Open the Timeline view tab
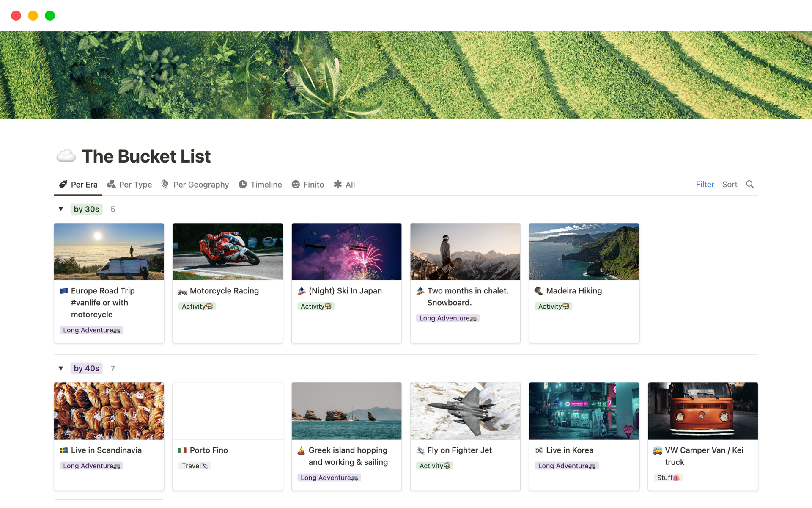This screenshot has height=508, width=812. point(261,185)
